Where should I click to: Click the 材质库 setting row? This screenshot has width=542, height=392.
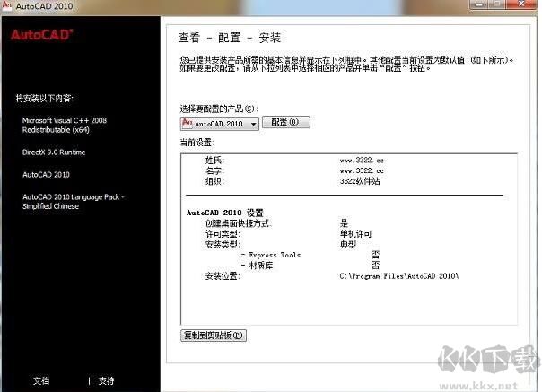coord(310,266)
